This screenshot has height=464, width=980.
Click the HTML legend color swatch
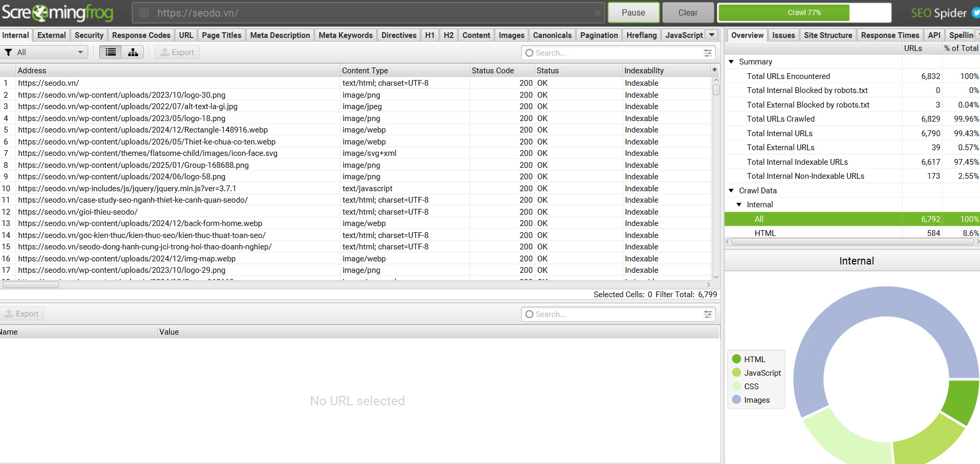pyautogui.click(x=737, y=359)
